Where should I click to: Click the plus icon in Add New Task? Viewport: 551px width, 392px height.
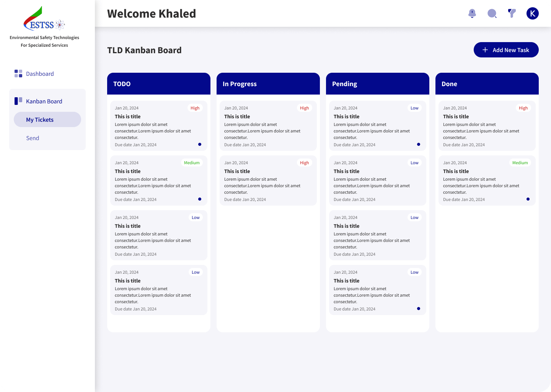coord(485,50)
